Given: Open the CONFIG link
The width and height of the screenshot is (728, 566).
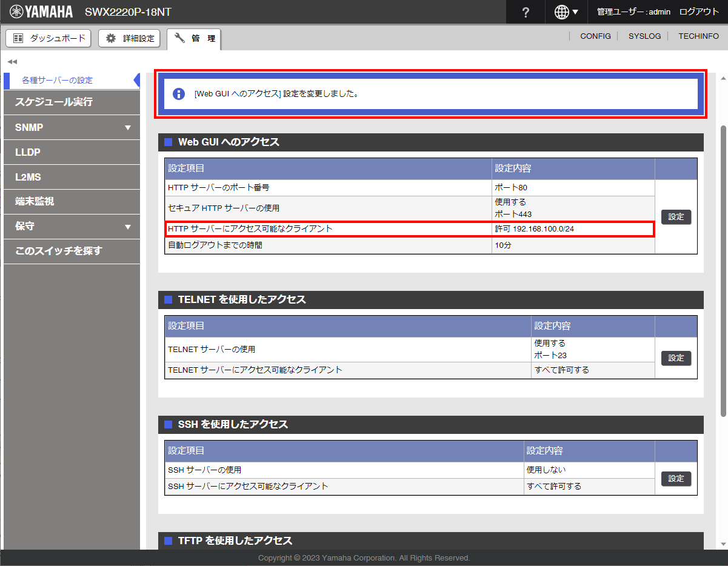Looking at the screenshot, I should [595, 36].
